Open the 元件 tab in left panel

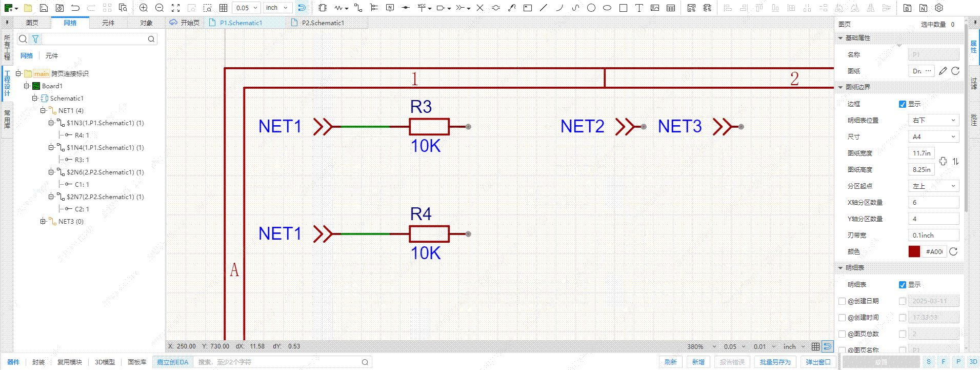[108, 23]
